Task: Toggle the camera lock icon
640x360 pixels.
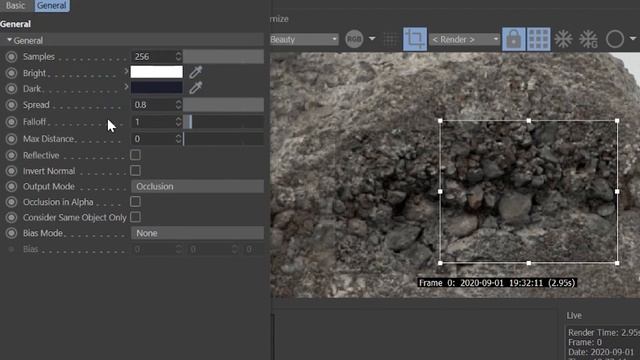Action: tap(513, 39)
